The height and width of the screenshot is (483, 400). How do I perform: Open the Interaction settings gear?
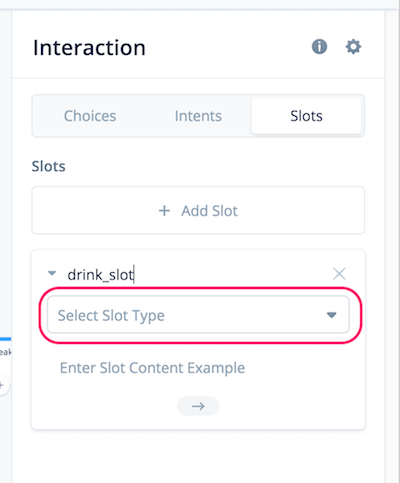(x=353, y=47)
